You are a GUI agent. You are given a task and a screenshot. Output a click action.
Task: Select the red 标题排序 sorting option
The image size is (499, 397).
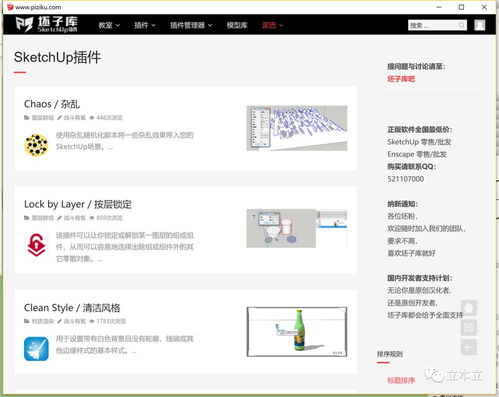click(401, 380)
